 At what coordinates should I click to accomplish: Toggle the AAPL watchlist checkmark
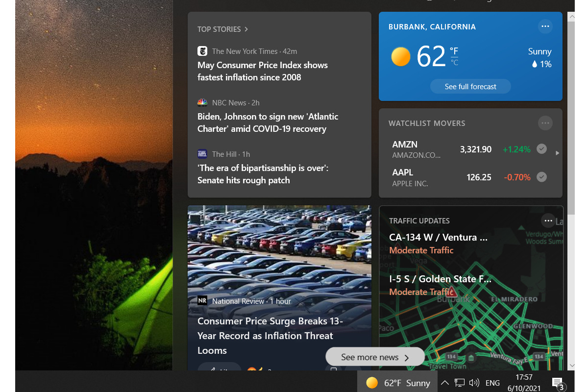pos(541,177)
